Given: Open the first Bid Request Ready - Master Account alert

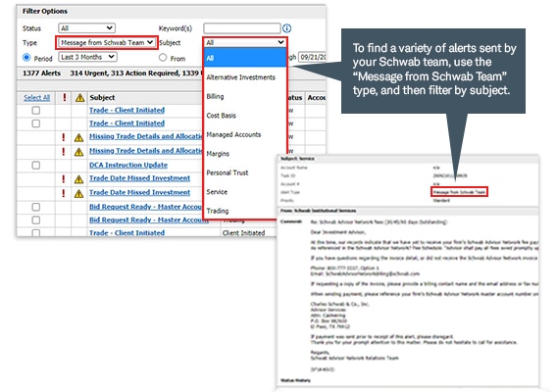Looking at the screenshot, I should point(146,207).
